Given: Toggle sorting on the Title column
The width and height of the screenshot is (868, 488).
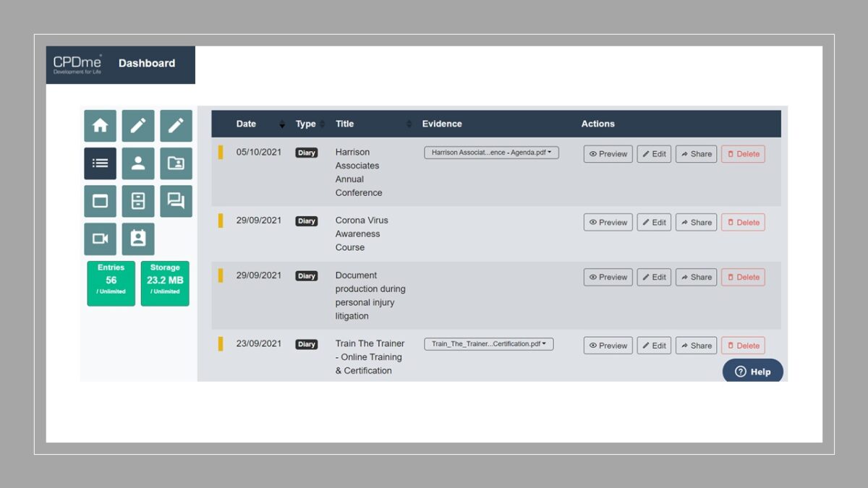Looking at the screenshot, I should [x=344, y=124].
